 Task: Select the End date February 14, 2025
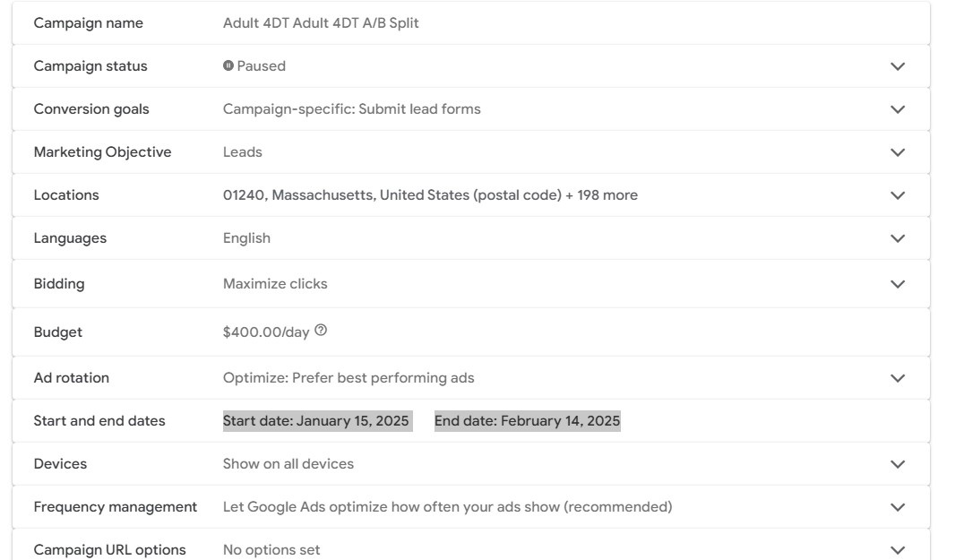click(x=527, y=421)
